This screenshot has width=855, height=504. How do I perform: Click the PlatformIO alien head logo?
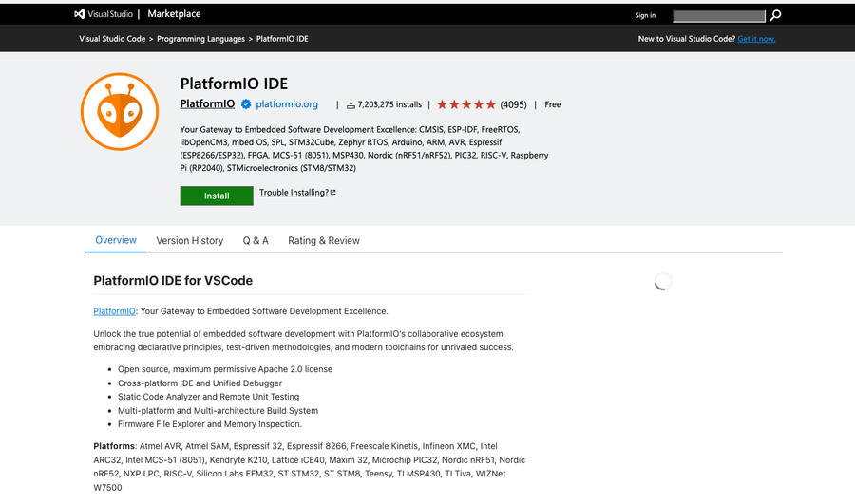coord(120,112)
